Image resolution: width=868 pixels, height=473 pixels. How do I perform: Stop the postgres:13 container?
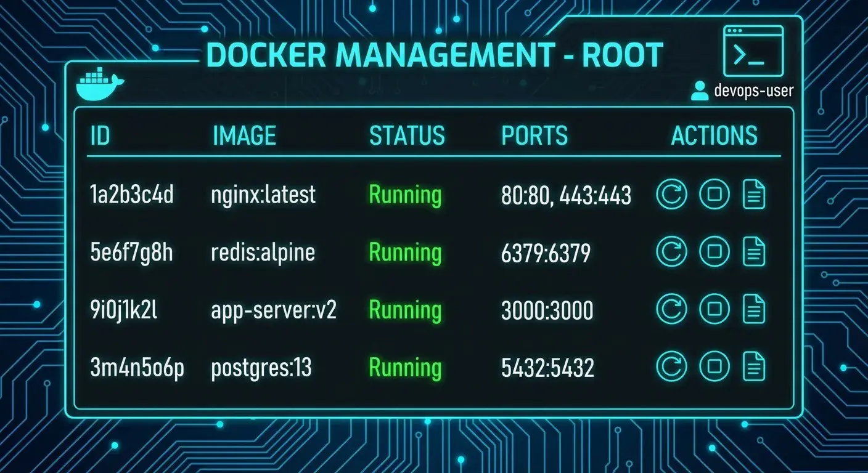pos(714,367)
